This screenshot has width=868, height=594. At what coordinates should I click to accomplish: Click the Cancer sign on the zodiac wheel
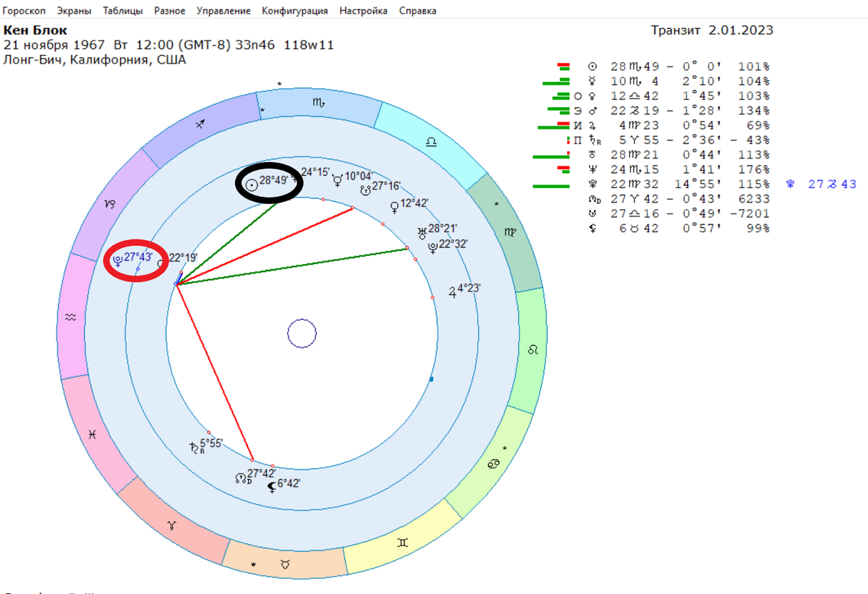point(495,462)
